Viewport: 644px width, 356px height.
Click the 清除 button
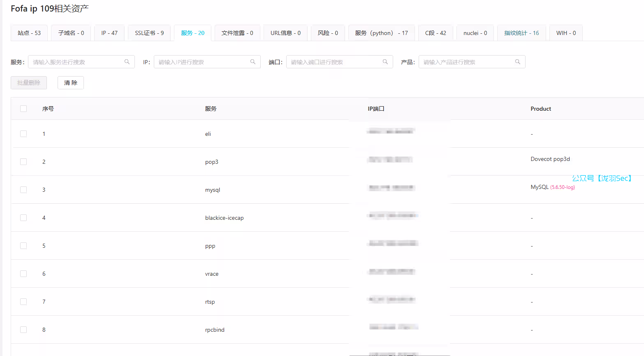click(x=71, y=83)
